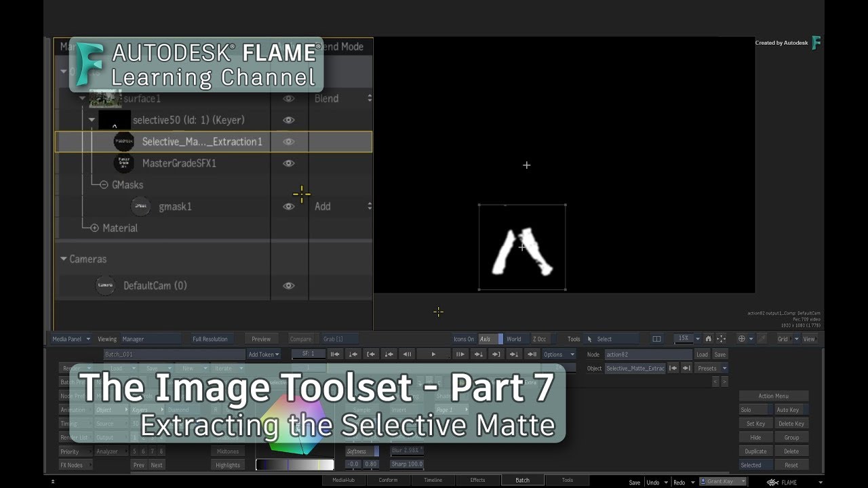Jump to next keyframe for the object

tap(686, 368)
